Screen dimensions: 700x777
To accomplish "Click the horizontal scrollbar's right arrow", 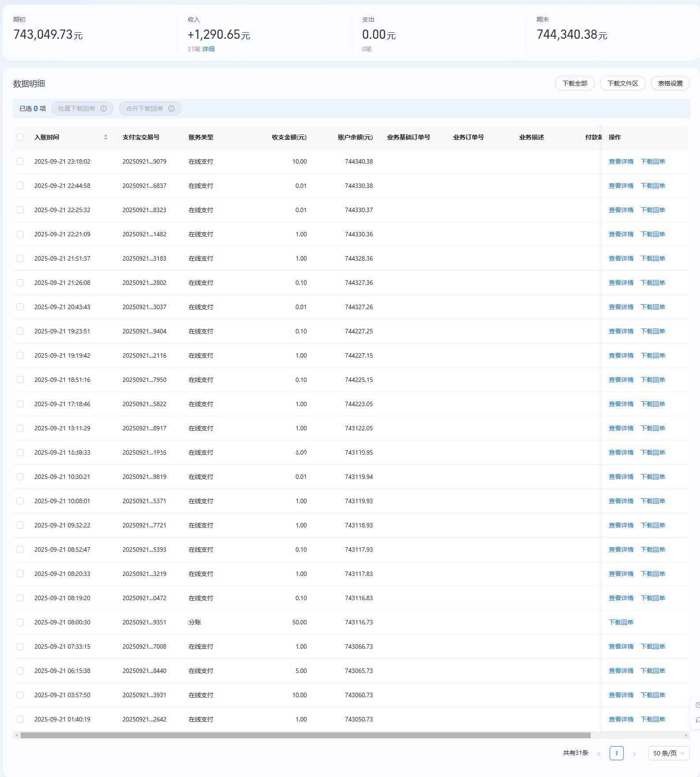I will coord(686,735).
